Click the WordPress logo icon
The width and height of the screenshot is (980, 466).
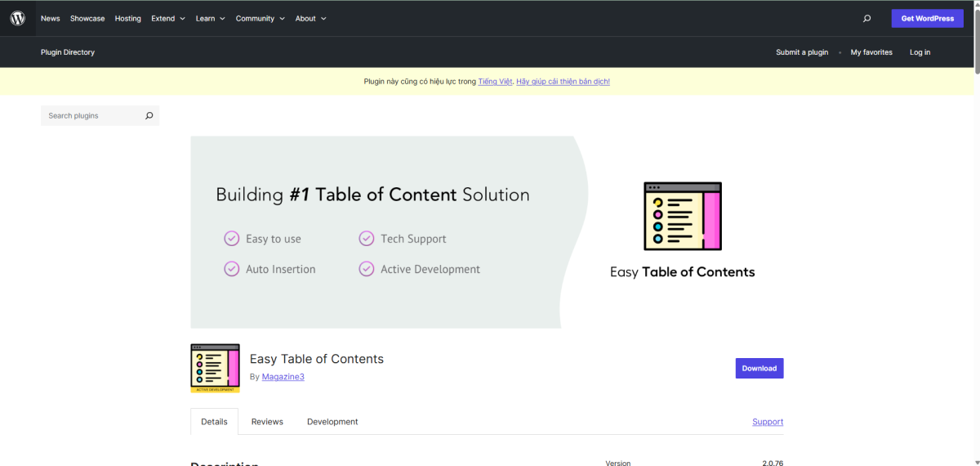[17, 18]
